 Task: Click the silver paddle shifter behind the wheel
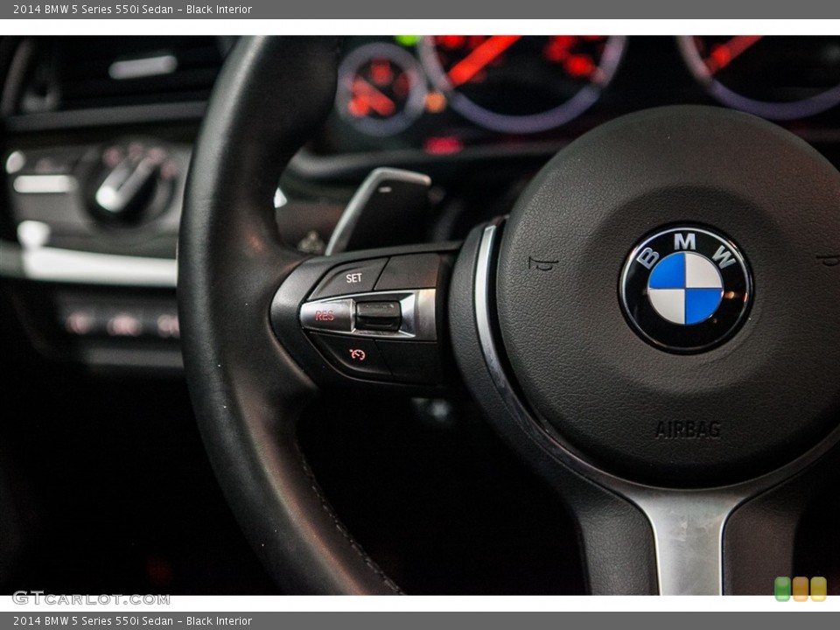[378, 209]
